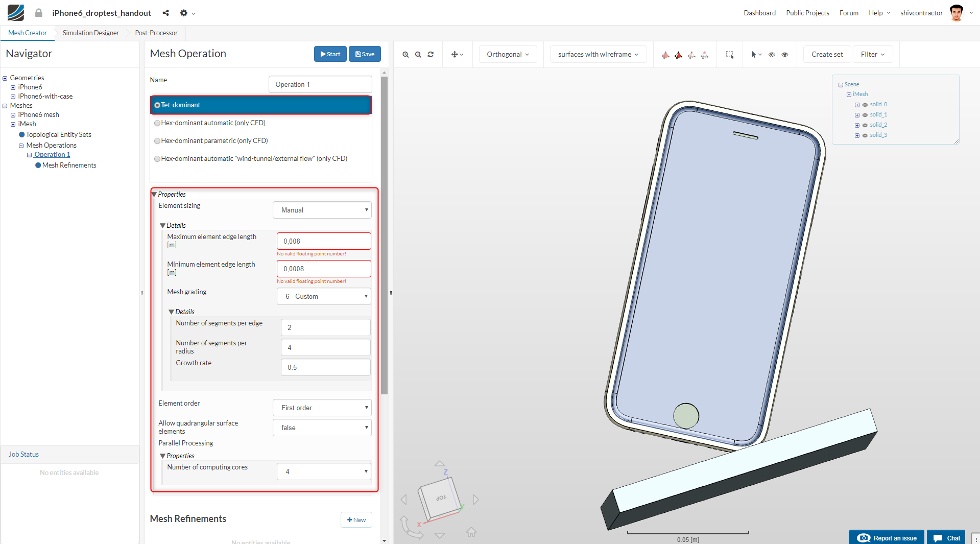Save the mesh operation
Viewport: 980px width, 544px height.
coord(365,54)
